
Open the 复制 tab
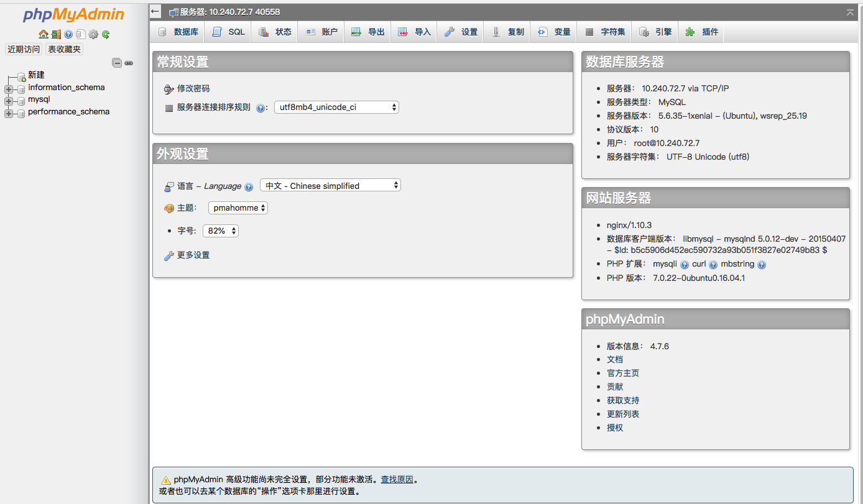(507, 32)
